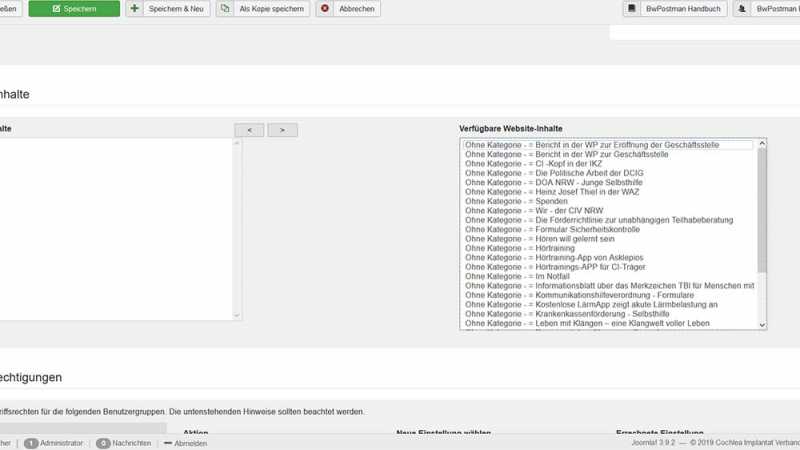Click the Abmelden logout link
Screen dimensions: 800x450
click(185, 443)
